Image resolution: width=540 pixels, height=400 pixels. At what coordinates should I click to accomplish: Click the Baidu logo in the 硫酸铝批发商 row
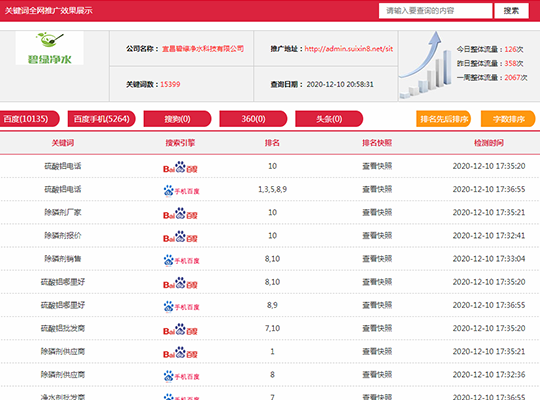180,329
